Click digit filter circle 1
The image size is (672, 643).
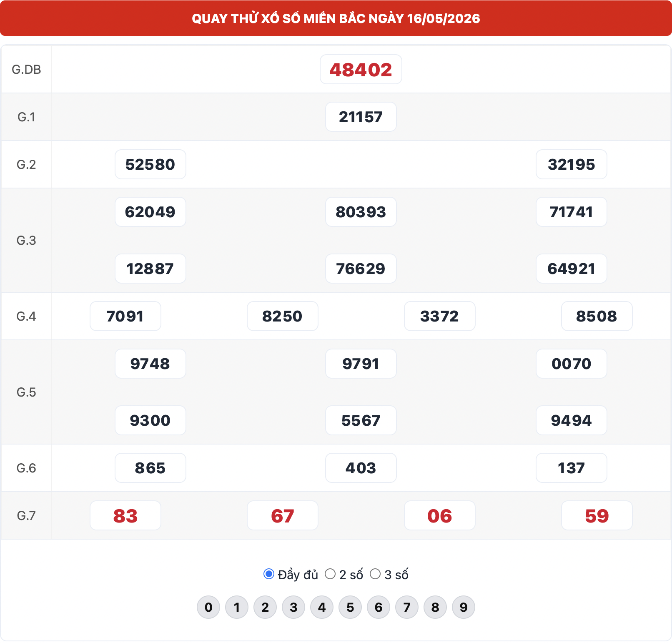coord(237,607)
